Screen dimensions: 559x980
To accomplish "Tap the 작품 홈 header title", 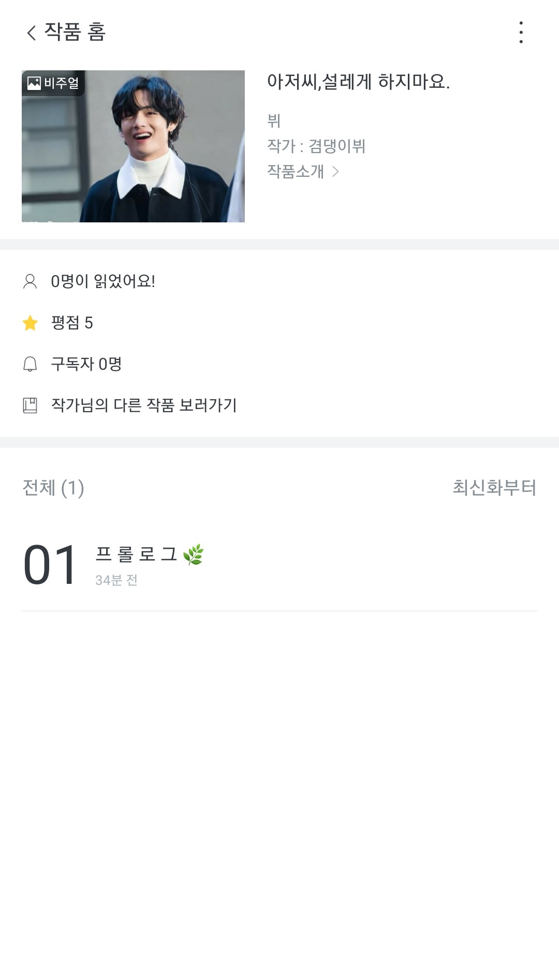I will point(75,32).
